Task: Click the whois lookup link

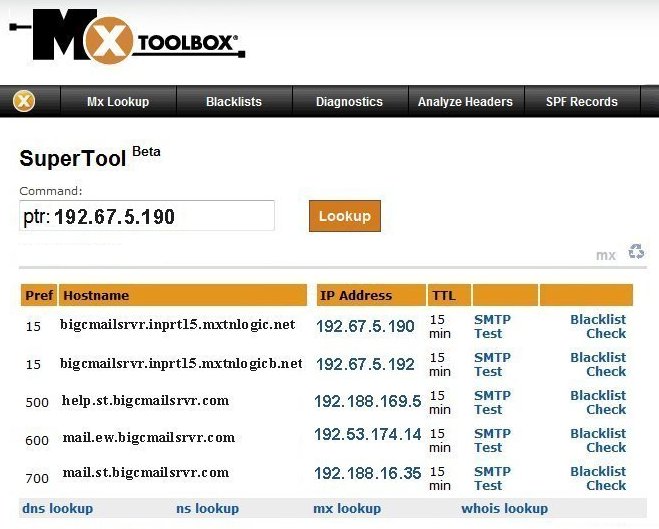Action: point(505,508)
